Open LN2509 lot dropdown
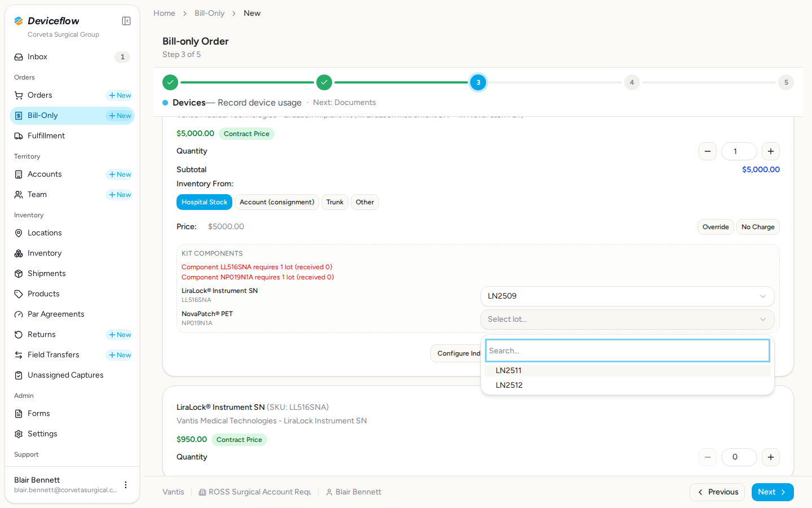Viewport: 812px width, 508px height. 627,296
